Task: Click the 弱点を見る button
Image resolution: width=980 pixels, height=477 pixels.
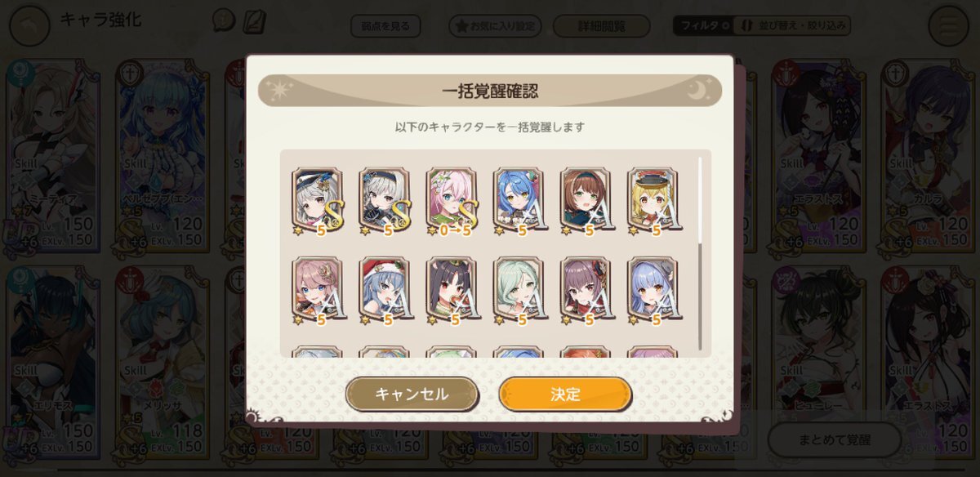Action: [x=385, y=26]
